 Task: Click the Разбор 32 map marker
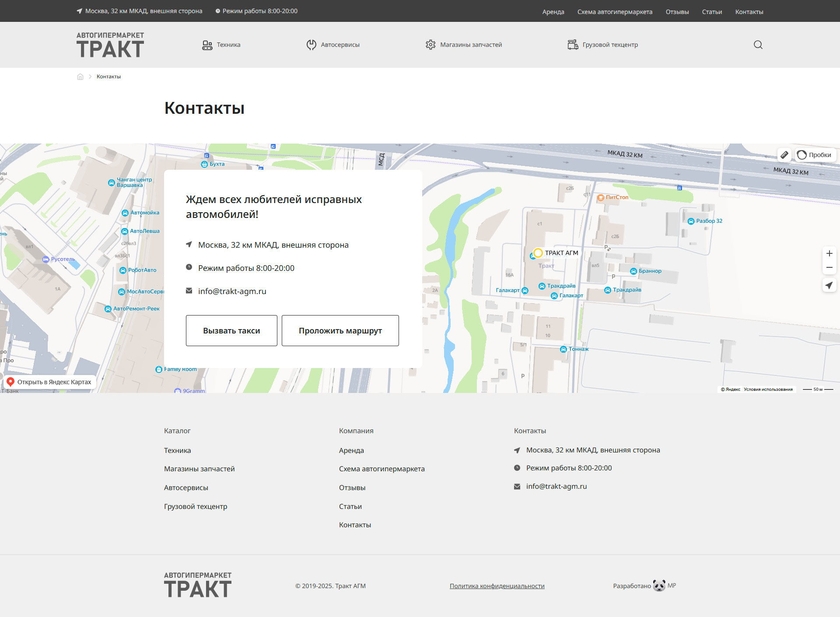[x=691, y=221]
